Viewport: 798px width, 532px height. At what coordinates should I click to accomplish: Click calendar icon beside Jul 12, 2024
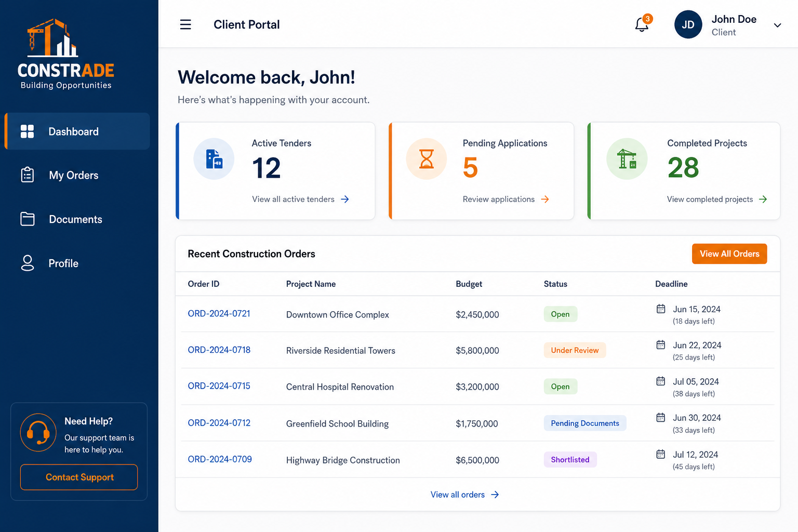coord(661,454)
